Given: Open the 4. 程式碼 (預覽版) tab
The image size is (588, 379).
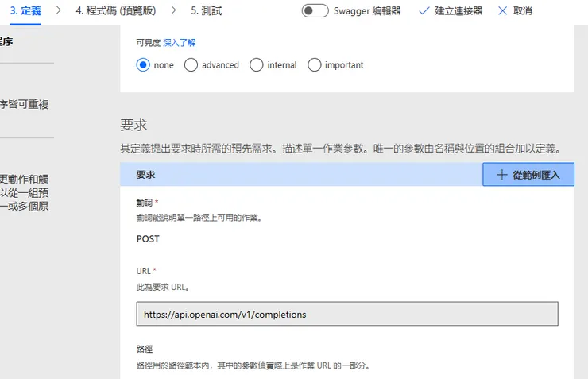Looking at the screenshot, I should 115,11.
